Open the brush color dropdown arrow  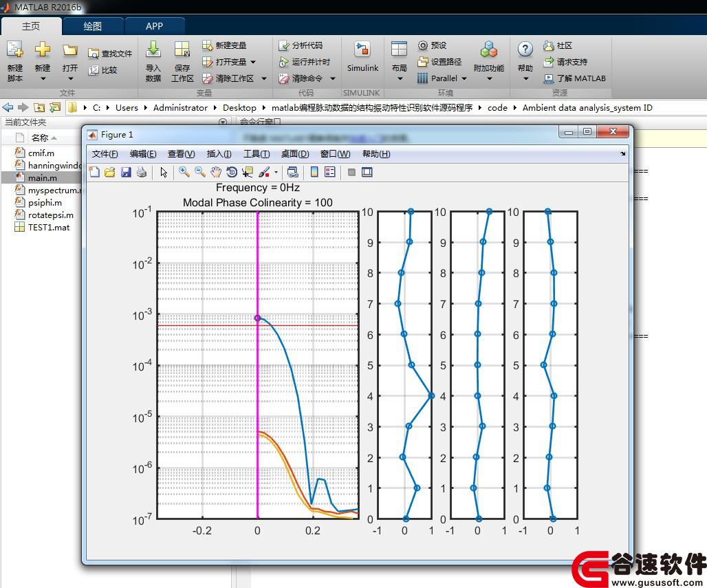(x=276, y=172)
